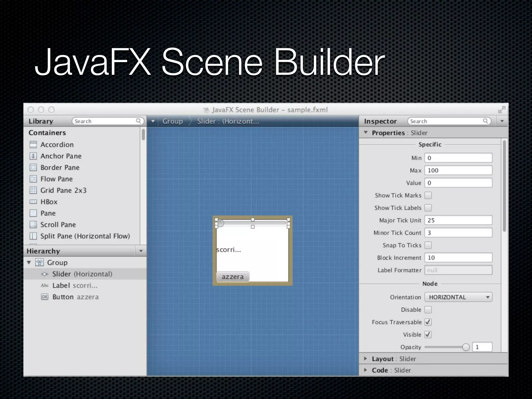Screen dimensions: 532x399
Task: Click the Minor Tick Count field
Action: (x=458, y=233)
